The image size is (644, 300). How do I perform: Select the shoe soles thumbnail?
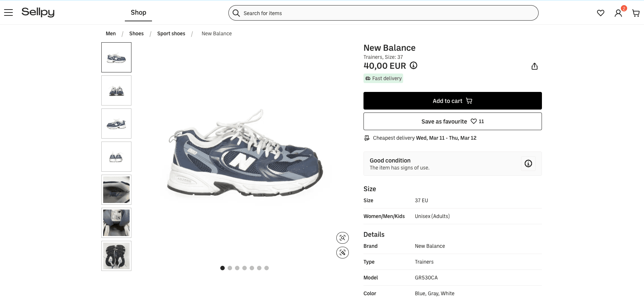[116, 256]
